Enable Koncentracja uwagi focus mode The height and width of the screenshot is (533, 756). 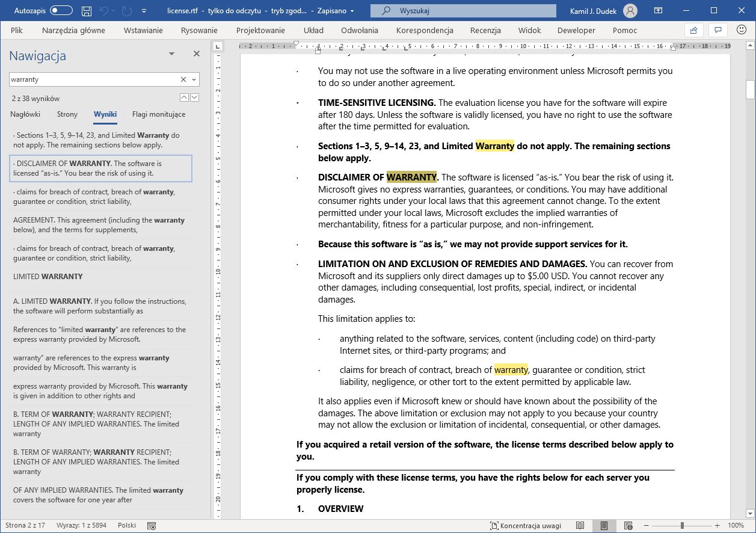coord(526,525)
